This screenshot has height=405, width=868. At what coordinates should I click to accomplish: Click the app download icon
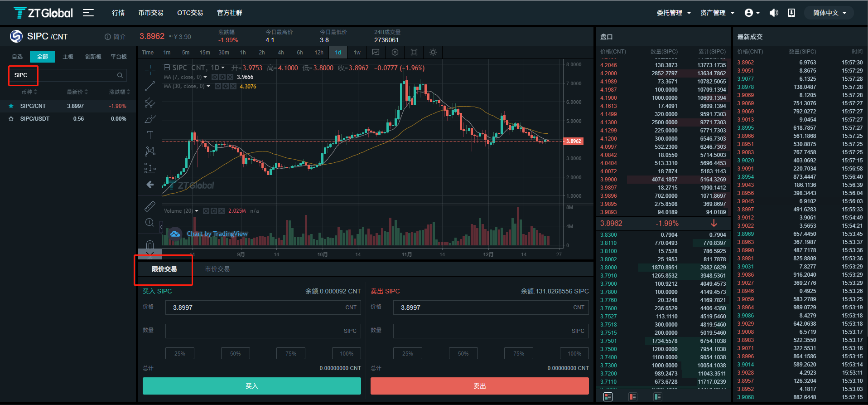[791, 13]
